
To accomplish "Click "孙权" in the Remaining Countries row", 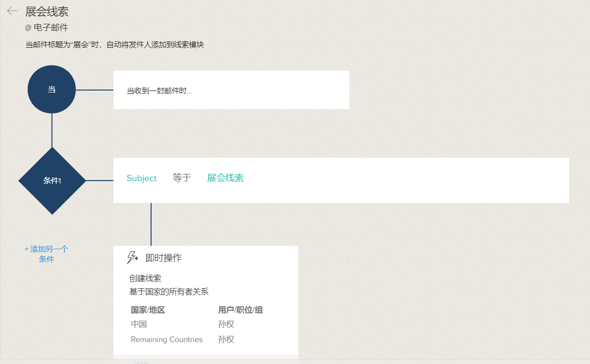I will (x=226, y=340).
